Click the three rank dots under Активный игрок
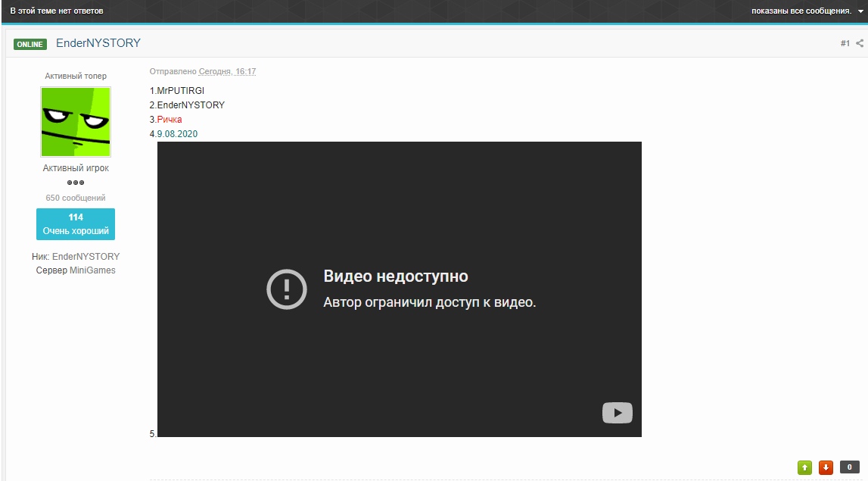This screenshot has height=481, width=868. click(76, 183)
